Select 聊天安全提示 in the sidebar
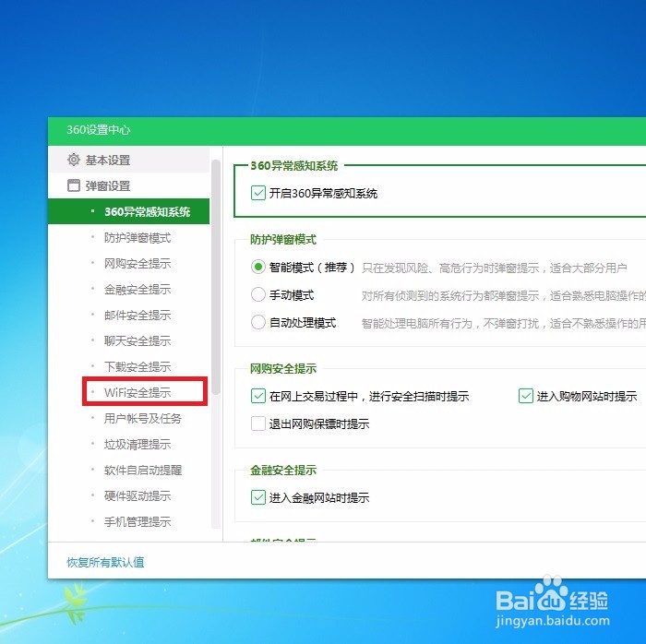Screen dimensions: 646x644 pyautogui.click(x=138, y=341)
